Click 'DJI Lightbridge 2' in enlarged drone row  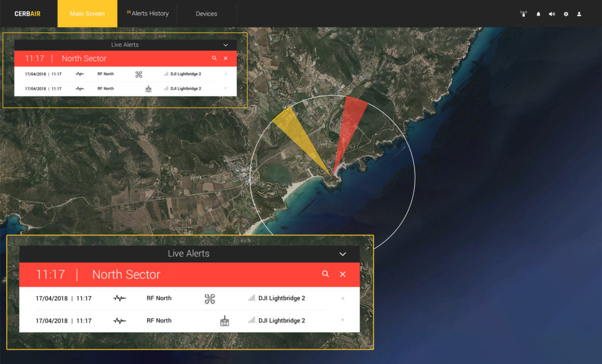(x=282, y=298)
